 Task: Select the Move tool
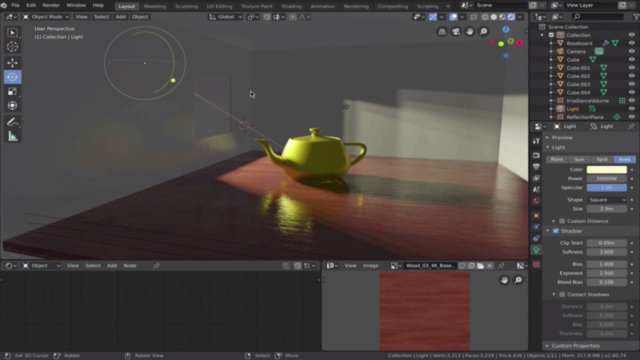(x=12, y=62)
